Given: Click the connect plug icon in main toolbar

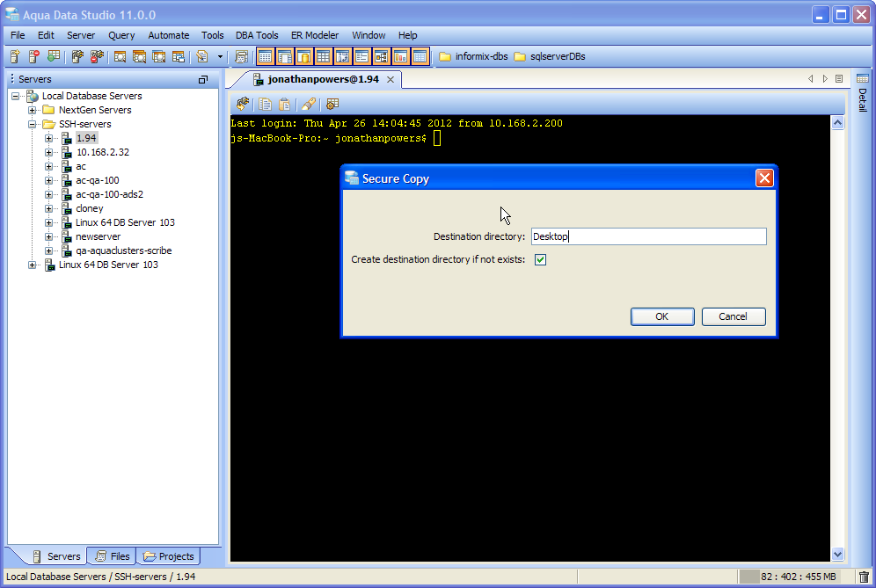Looking at the screenshot, I should (77, 56).
